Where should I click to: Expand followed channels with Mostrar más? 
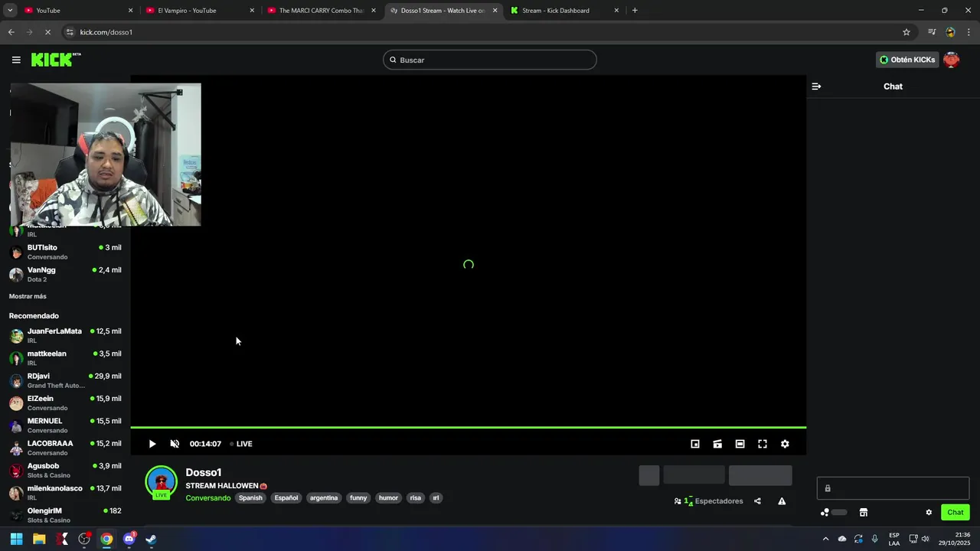[x=28, y=296]
